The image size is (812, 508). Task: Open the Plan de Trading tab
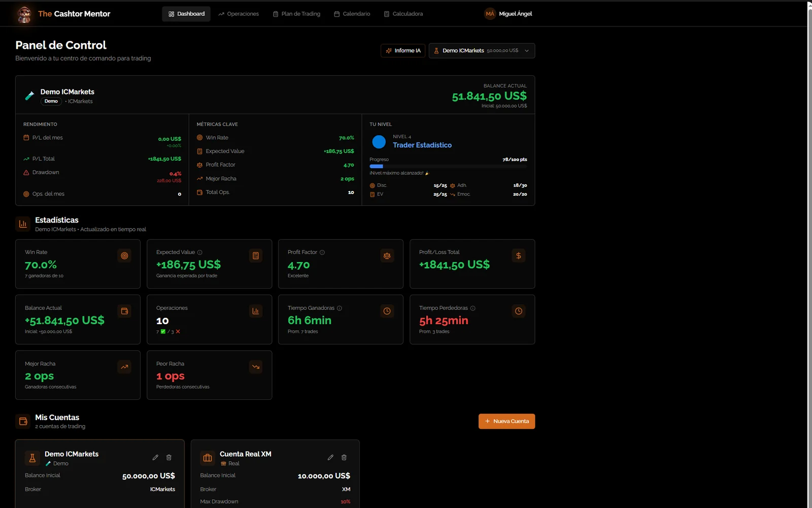point(297,14)
